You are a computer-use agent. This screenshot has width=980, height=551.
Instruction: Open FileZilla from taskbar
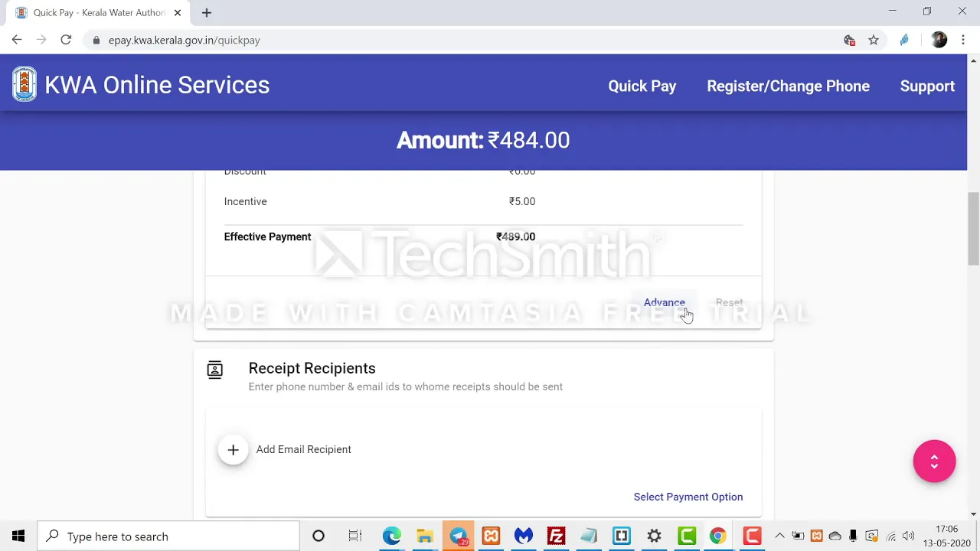coord(557,536)
